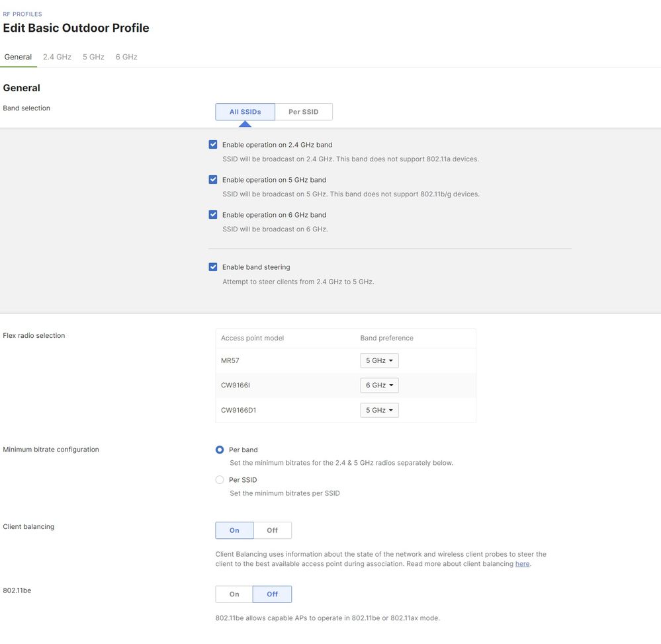
Task: Select Per band minimum bitrate option
Action: [220, 450]
